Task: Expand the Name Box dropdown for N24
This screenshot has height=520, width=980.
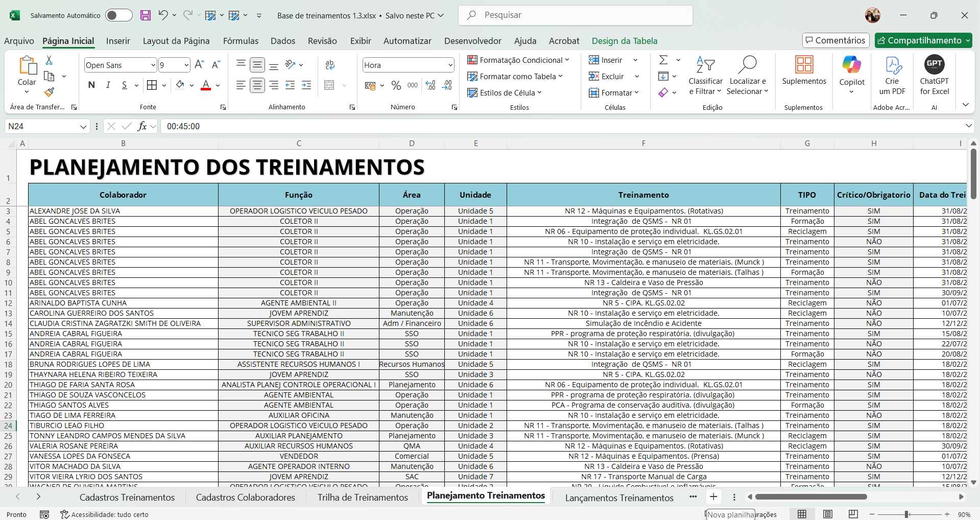Action: click(x=83, y=127)
